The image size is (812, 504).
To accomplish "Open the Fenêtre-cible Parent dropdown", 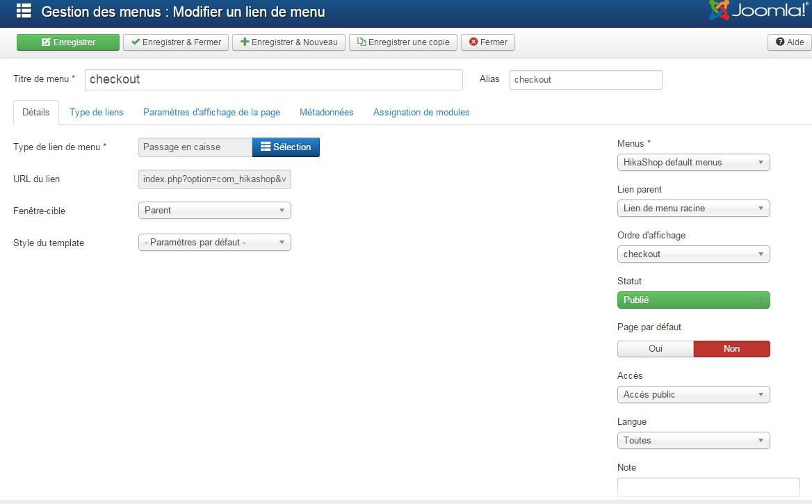I will click(x=214, y=211).
